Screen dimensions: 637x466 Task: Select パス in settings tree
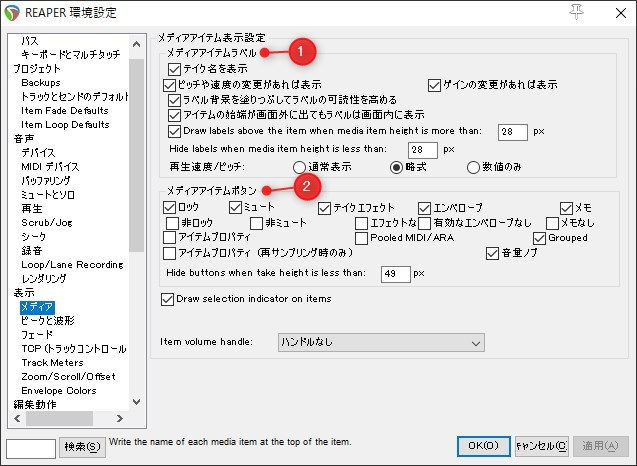pyautogui.click(x=30, y=41)
